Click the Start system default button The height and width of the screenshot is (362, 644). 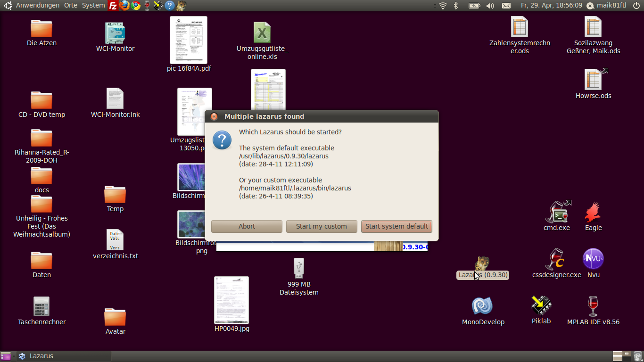point(396,226)
